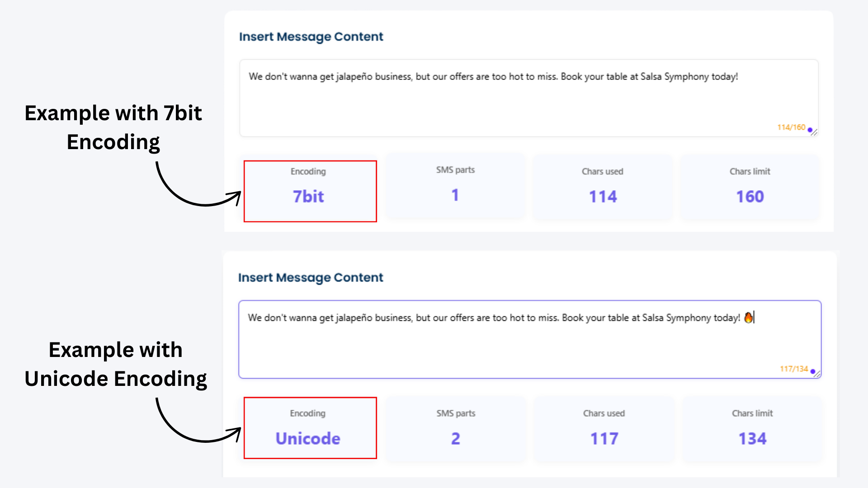Click the fire emoji in the Unicode message
Image resolution: width=868 pixels, height=488 pixels.
click(x=749, y=317)
